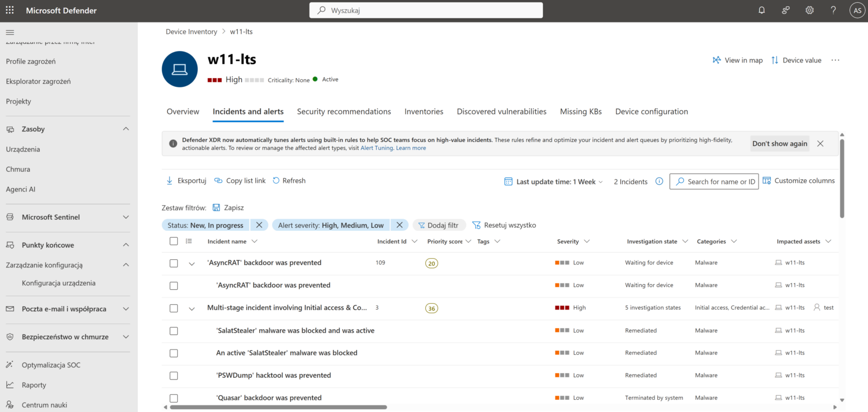The width and height of the screenshot is (868, 412).
Task: Click the Eksportuj export icon
Action: (168, 180)
